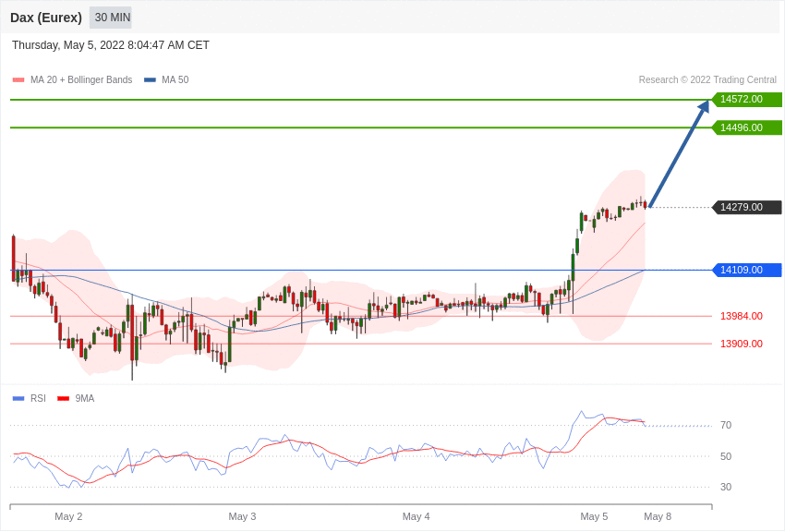Click the RSI 50 level label
Viewport: 785px width, 532px height.
click(x=726, y=456)
